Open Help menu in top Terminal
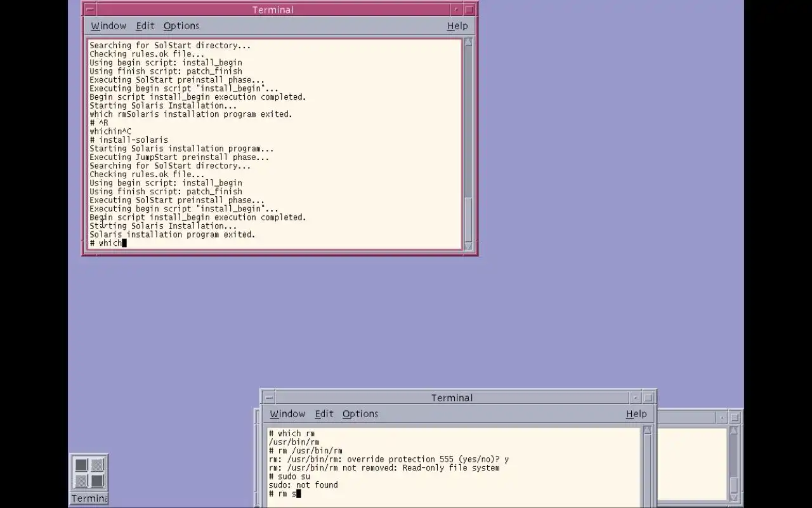This screenshot has height=508, width=812. (x=457, y=26)
